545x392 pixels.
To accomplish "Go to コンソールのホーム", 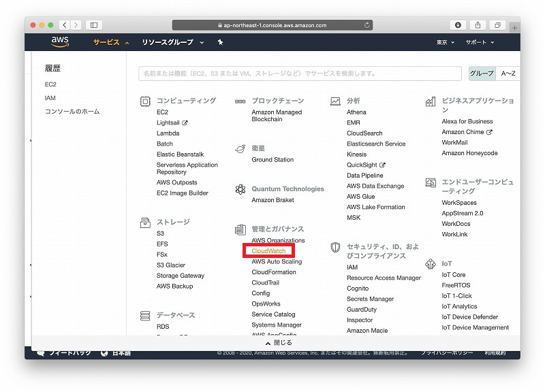I will pos(72,112).
